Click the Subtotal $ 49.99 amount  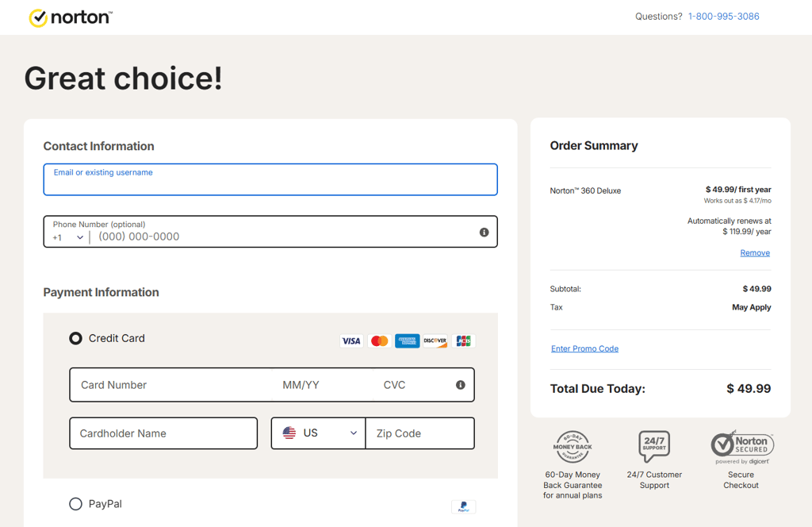(x=757, y=289)
